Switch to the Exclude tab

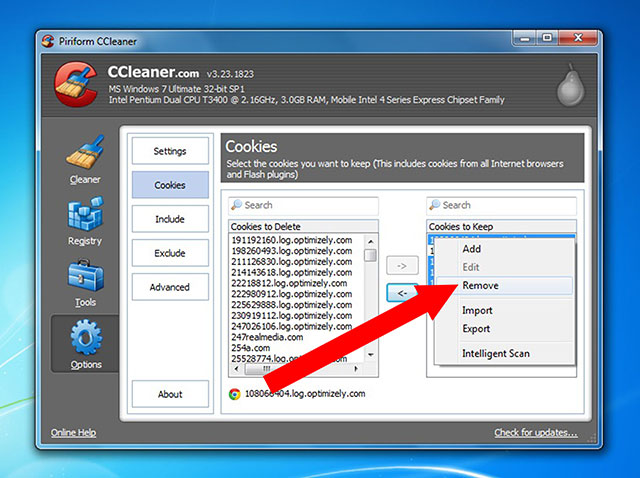click(x=170, y=253)
